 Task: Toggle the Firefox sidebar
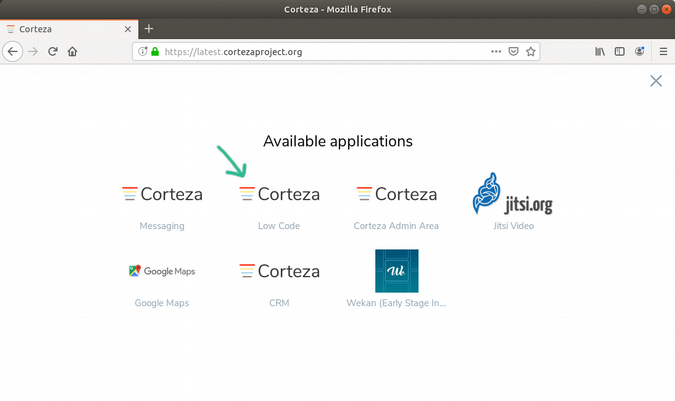[x=619, y=51]
